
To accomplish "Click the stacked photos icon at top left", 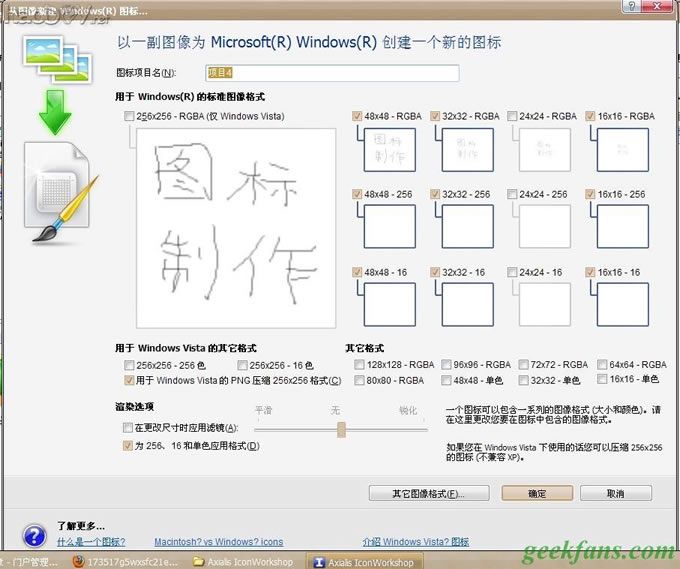I will click(52, 56).
